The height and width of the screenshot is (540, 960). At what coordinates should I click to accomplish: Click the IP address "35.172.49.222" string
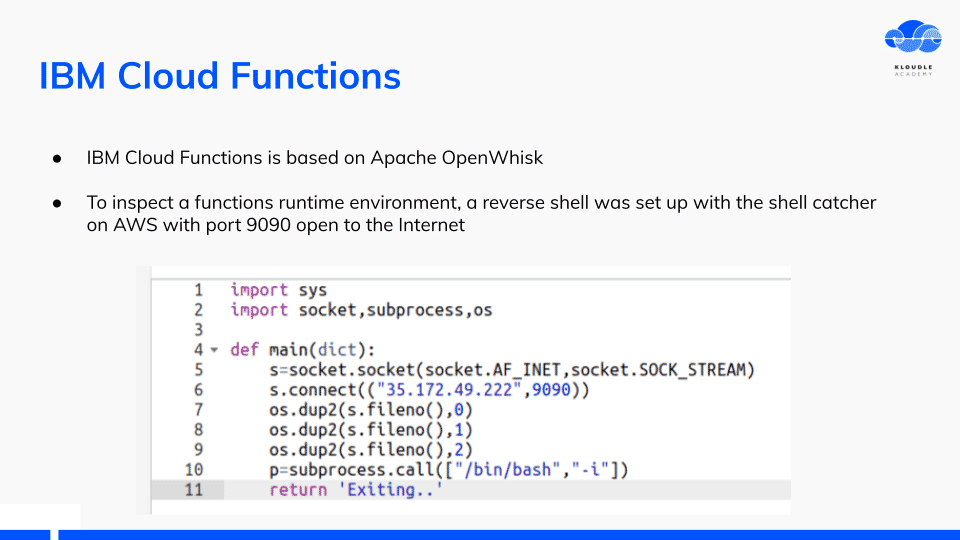pyautogui.click(x=449, y=390)
